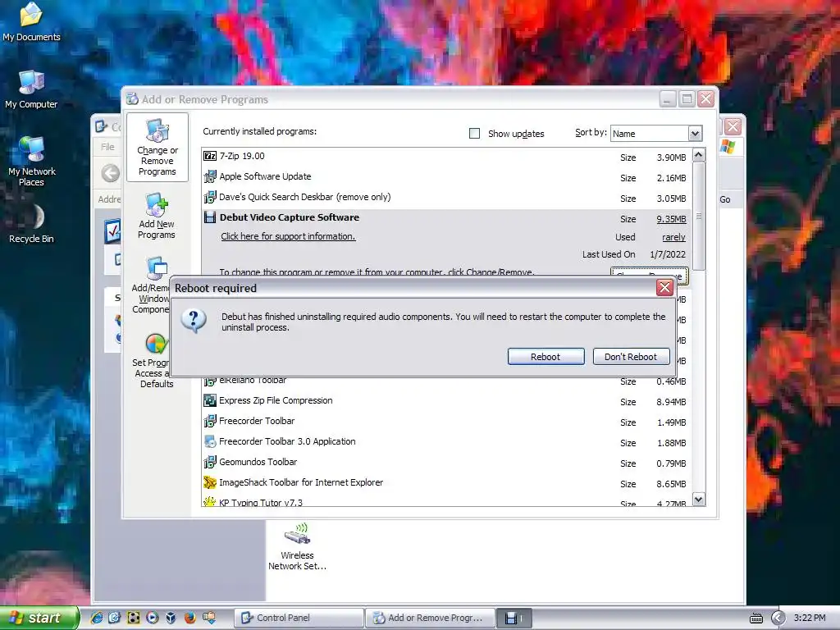Toggle the Show updates checkbox
Screen dimensions: 840x630
point(474,134)
